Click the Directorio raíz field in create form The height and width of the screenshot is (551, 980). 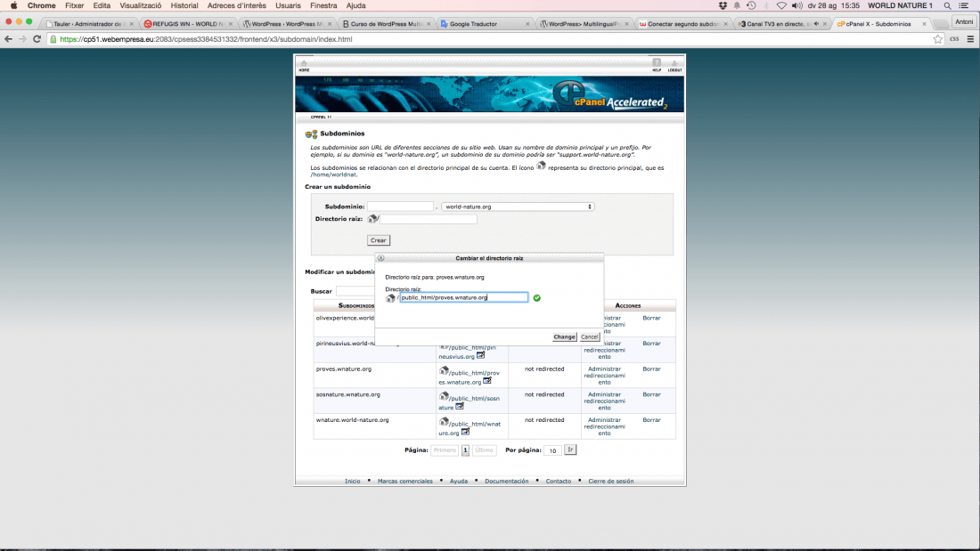pyautogui.click(x=429, y=219)
